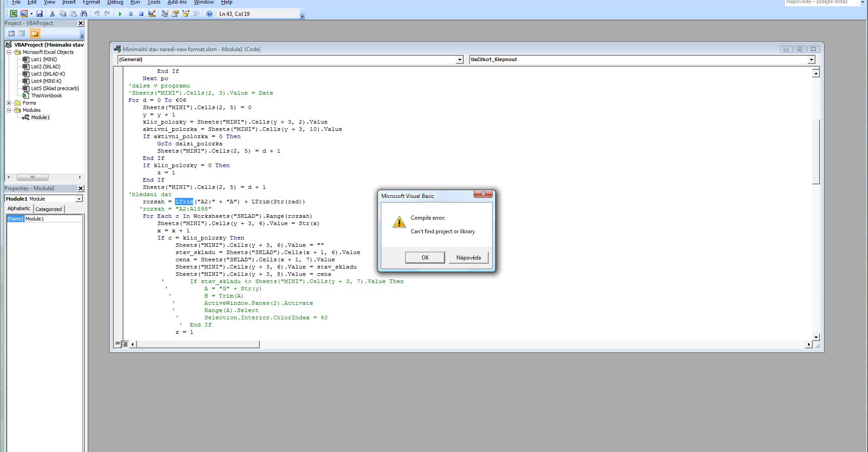Click the Find binoculars icon
The image size is (868, 452).
click(x=84, y=14)
